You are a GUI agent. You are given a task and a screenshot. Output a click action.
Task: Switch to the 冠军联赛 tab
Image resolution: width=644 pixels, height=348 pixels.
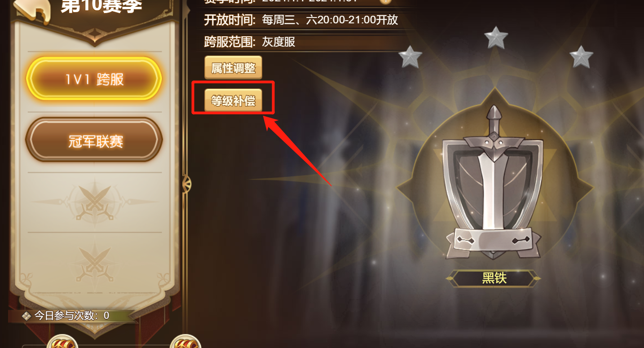pyautogui.click(x=94, y=141)
